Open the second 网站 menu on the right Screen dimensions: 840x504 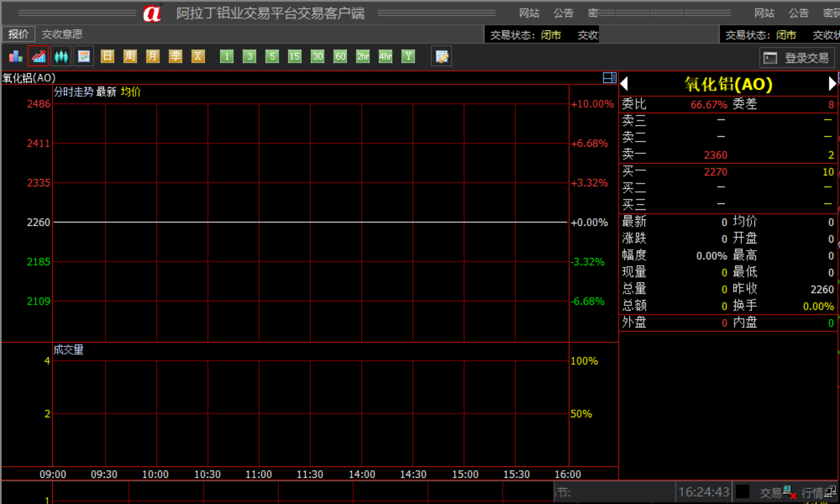tap(764, 13)
